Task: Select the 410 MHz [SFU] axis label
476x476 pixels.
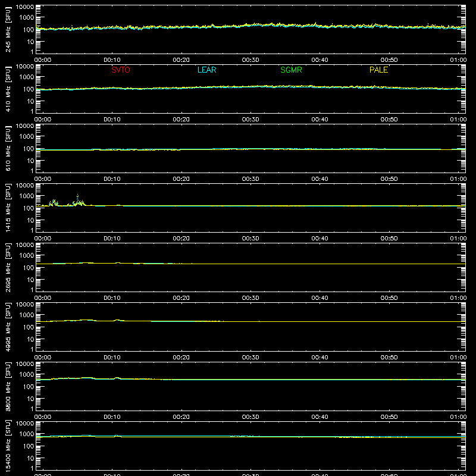Action: click(x=8, y=89)
